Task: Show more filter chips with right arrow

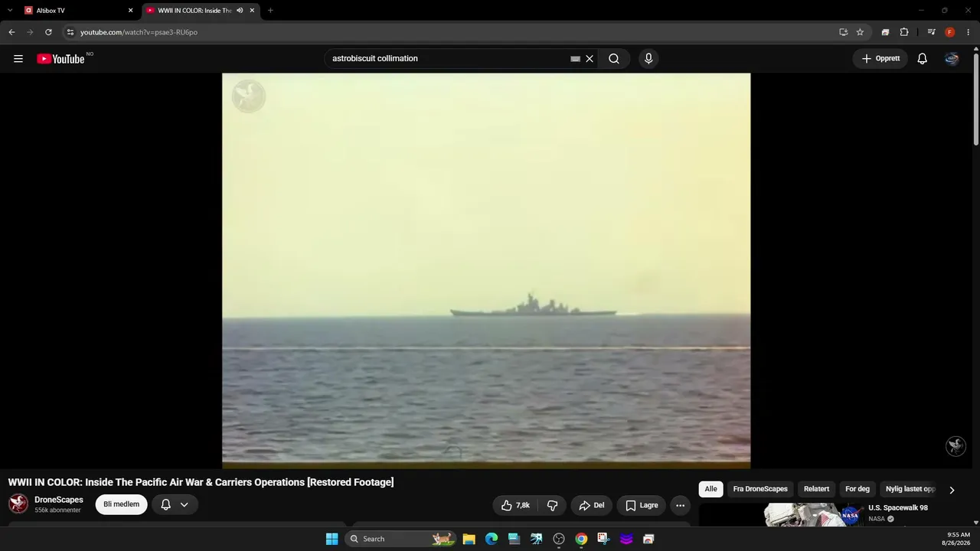Action: coord(952,490)
